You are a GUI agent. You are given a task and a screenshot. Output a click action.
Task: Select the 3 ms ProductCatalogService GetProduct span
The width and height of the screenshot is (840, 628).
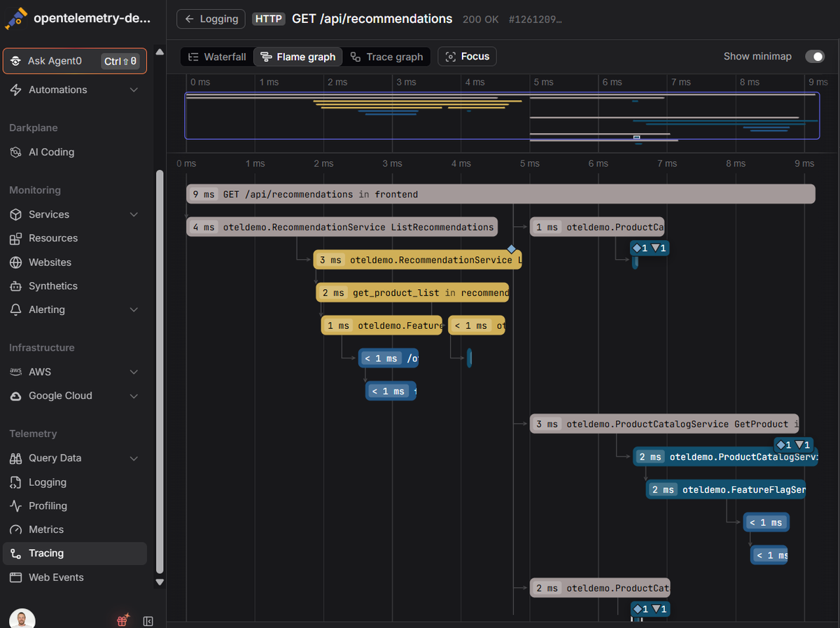[x=664, y=424]
